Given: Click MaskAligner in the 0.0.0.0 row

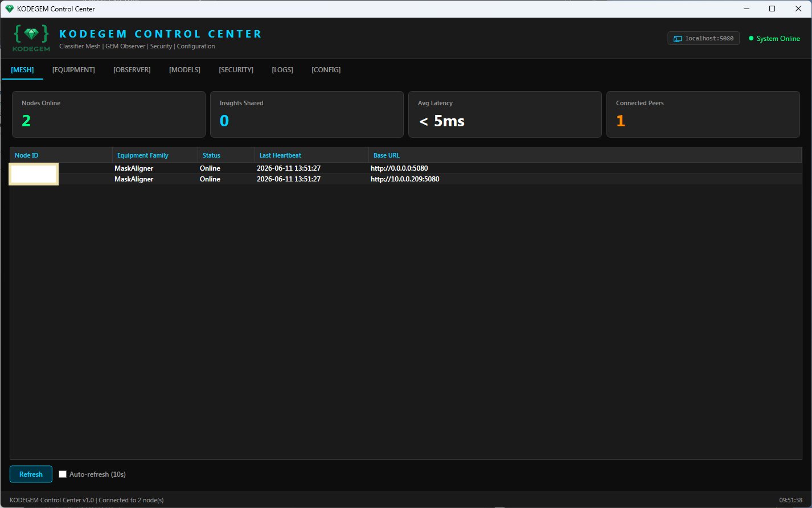Looking at the screenshot, I should [134, 168].
